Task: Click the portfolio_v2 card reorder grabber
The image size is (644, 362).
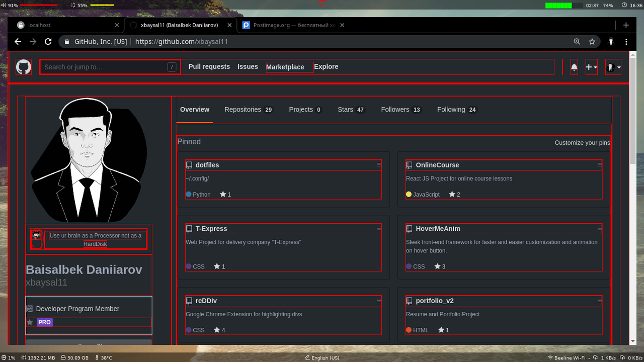Action: pos(599,301)
